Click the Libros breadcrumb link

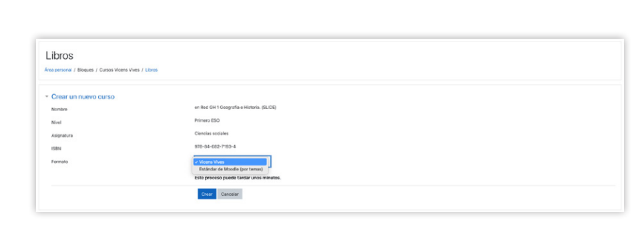151,70
